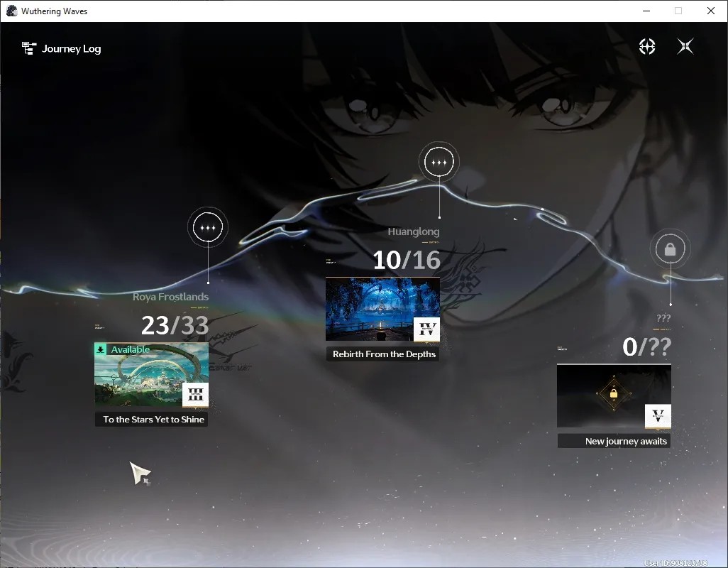Open the Rebirth From the Depths thumbnail
The width and height of the screenshot is (728, 568).
click(x=382, y=310)
